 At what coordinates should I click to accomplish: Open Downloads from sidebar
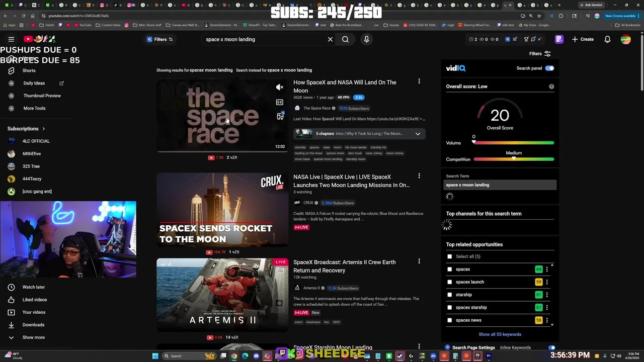(33, 325)
